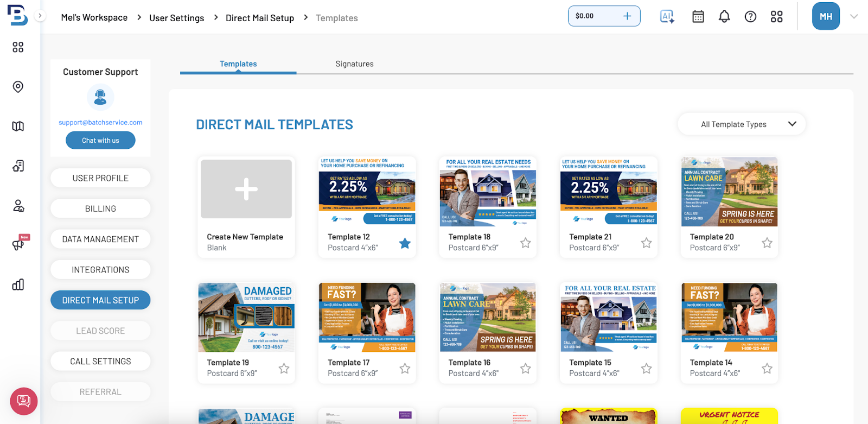Open Template 15 real estate thumbnail
The image size is (868, 424).
pos(609,317)
